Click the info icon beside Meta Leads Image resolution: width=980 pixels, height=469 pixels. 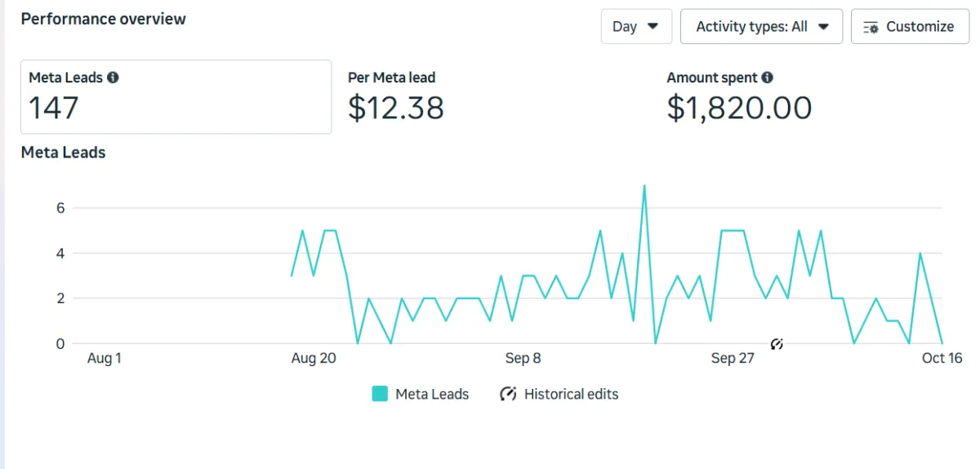tap(113, 78)
